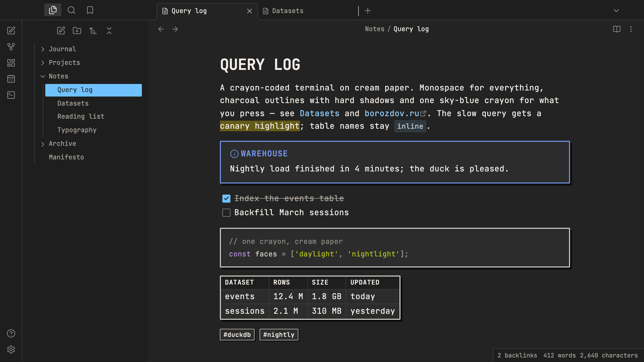Select Datasets note in the file tree
This screenshot has width=644, height=362.
tap(94, 103)
